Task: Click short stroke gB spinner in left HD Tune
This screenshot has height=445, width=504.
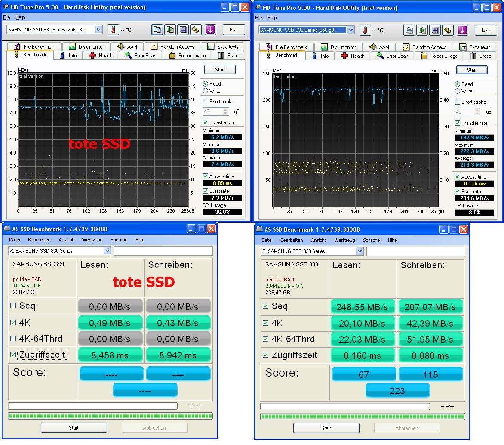Action: 225,111
